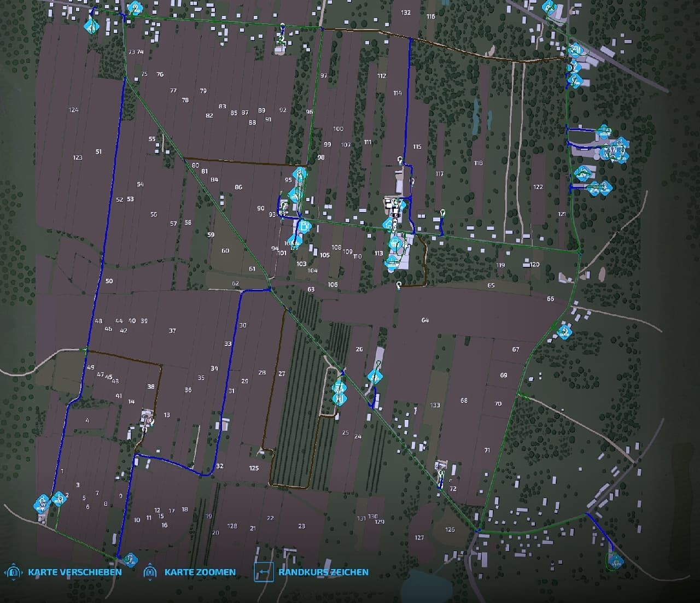Select the hotspot where the brown road meets east road
Image resolution: width=700 pixels, height=603 pixels.
tap(574, 51)
